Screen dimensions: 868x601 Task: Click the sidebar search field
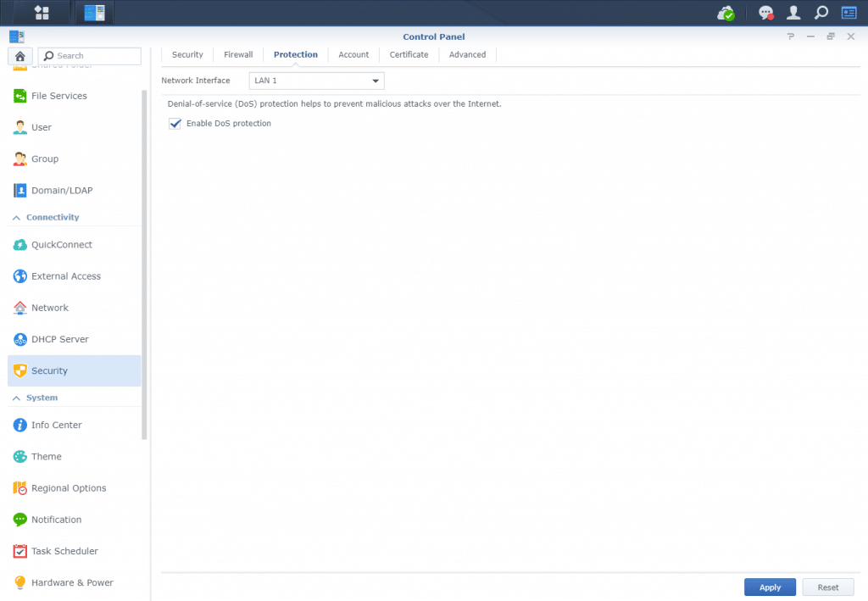click(90, 55)
